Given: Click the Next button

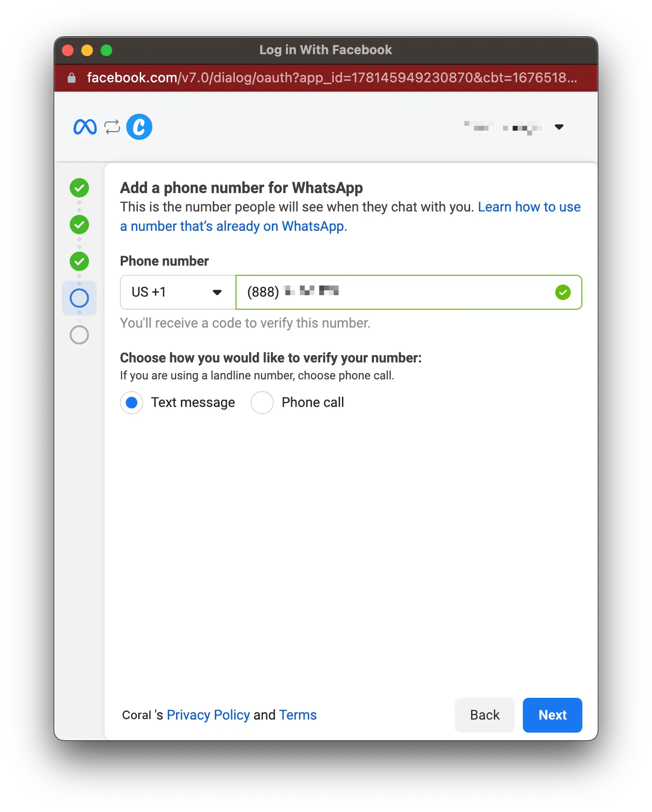Looking at the screenshot, I should [552, 715].
